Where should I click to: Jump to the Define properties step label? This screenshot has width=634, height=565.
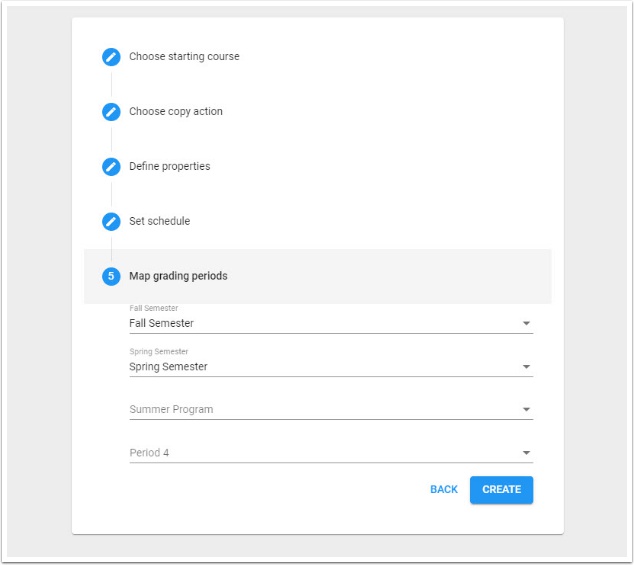(170, 167)
